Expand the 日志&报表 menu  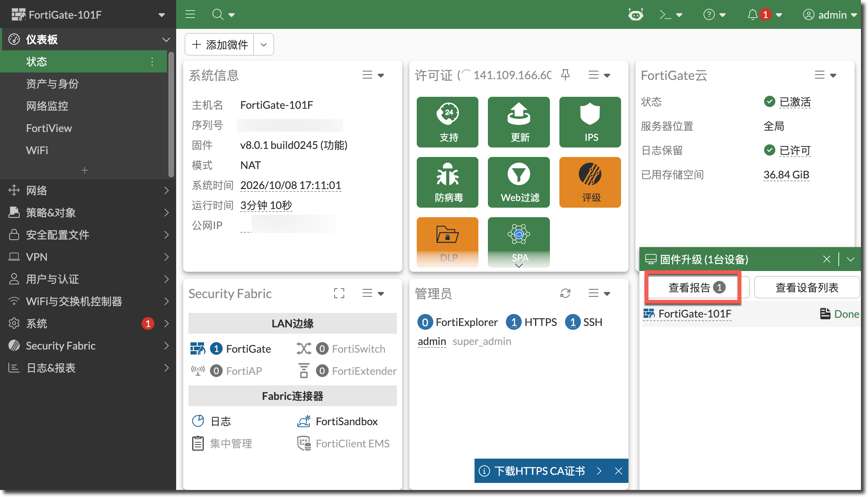[x=88, y=368]
